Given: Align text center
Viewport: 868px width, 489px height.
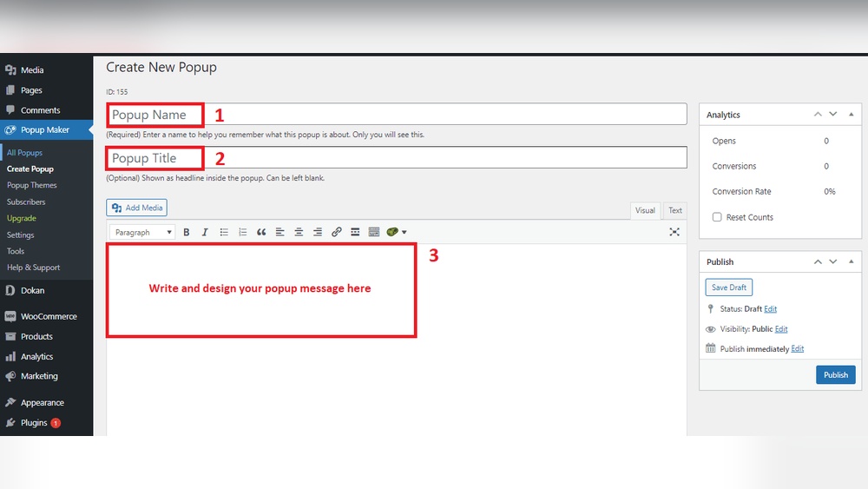Looking at the screenshot, I should click(299, 232).
